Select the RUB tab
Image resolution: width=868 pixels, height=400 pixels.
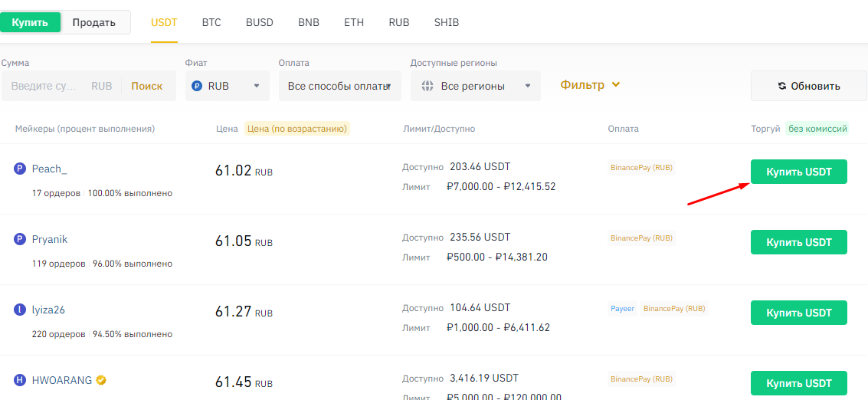[398, 23]
